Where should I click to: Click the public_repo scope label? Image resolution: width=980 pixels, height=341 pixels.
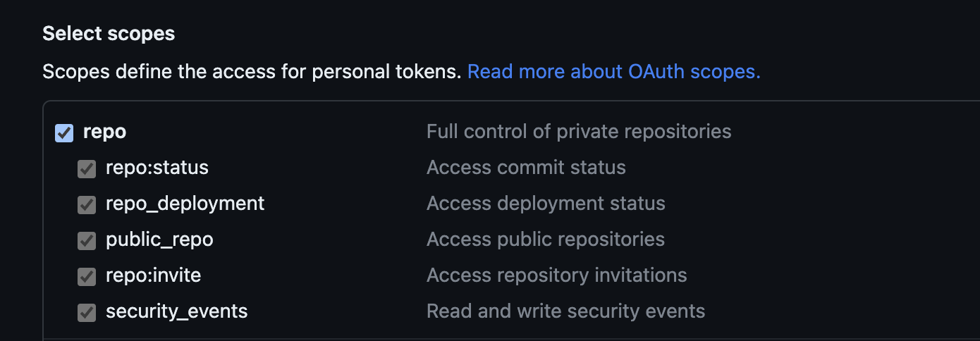pyautogui.click(x=159, y=240)
